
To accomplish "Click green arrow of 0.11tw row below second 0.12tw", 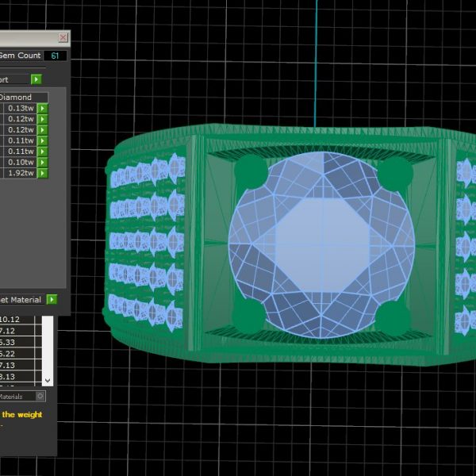I will coord(43,140).
